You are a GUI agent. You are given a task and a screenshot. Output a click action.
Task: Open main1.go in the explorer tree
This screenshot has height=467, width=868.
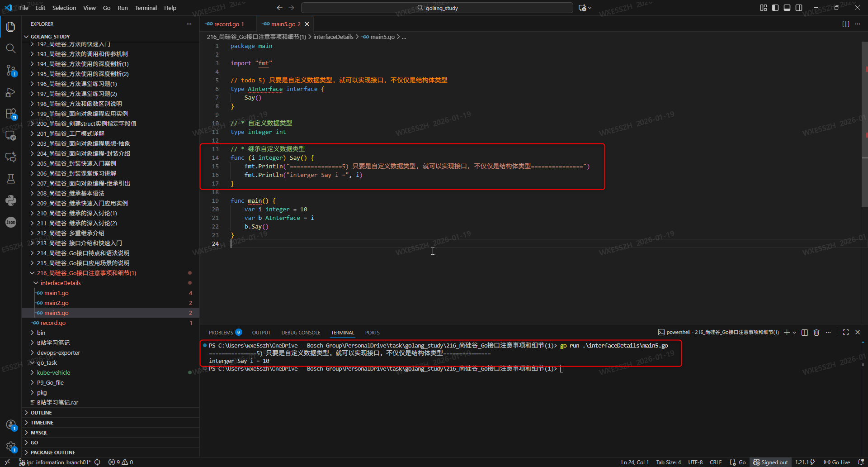[x=110, y=293]
